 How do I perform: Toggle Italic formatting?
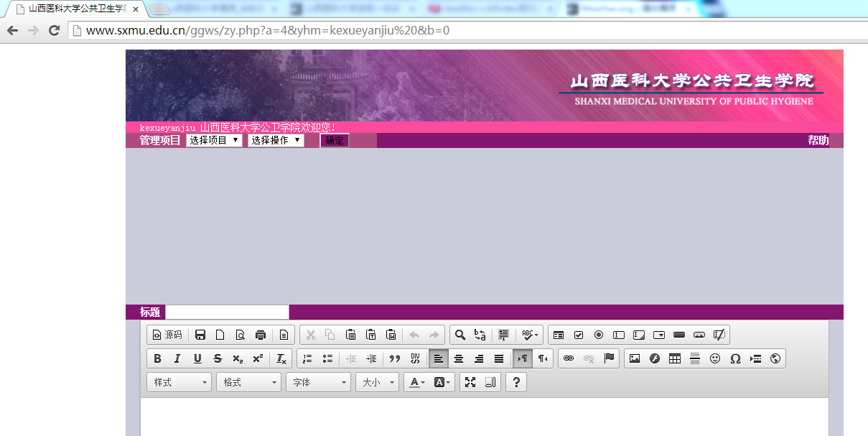tap(177, 358)
